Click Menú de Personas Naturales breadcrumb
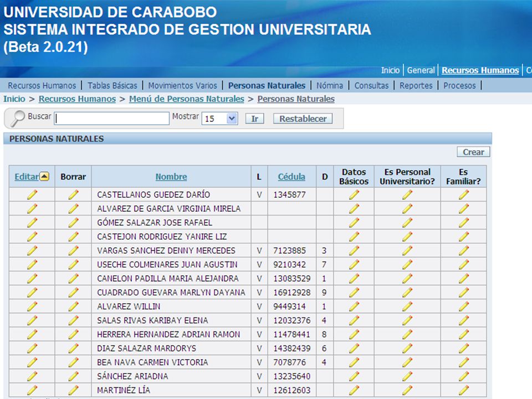Viewport: 532px width, 399px height. (187, 99)
